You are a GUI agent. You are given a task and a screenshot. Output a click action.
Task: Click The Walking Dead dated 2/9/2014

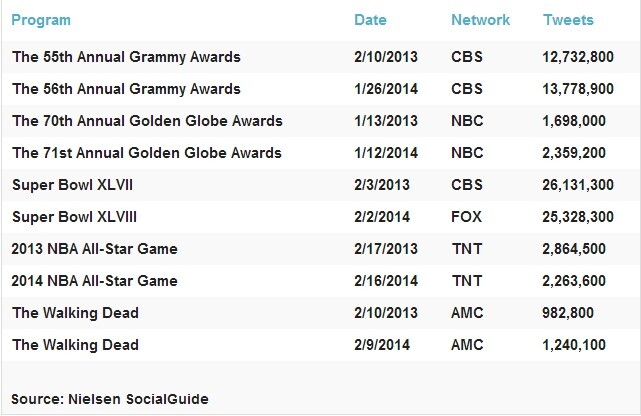click(75, 345)
